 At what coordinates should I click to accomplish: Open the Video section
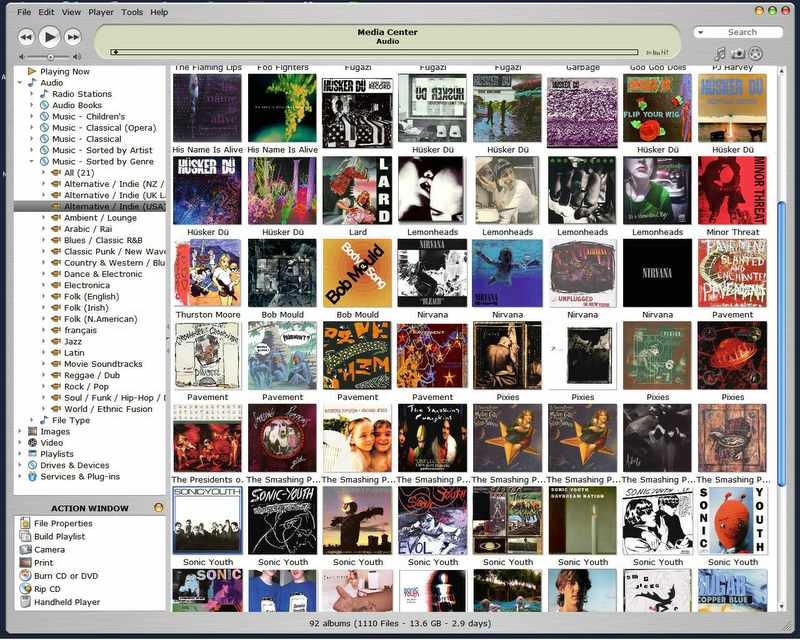coord(52,442)
